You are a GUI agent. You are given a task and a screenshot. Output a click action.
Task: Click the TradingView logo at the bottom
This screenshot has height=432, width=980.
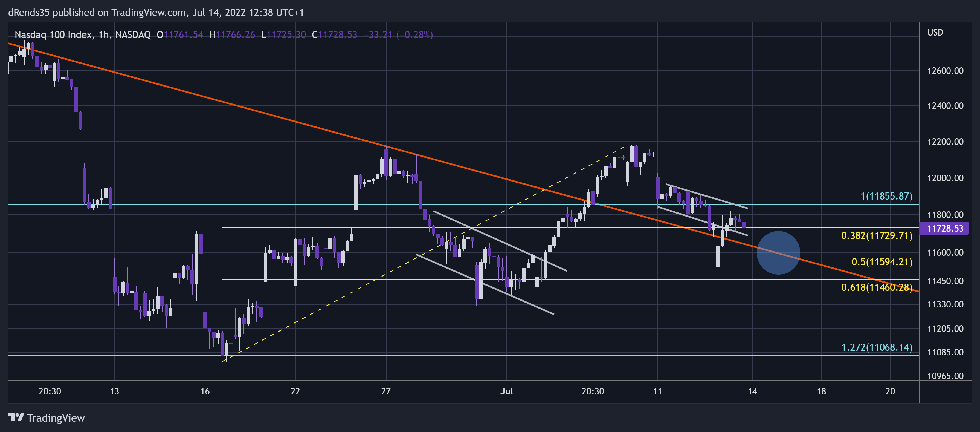tap(47, 417)
